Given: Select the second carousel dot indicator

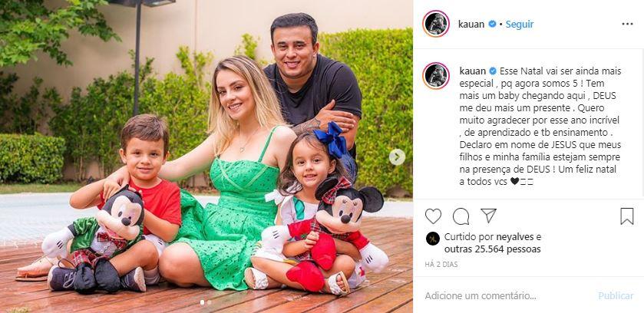Looking at the screenshot, I should pyautogui.click(x=209, y=302).
